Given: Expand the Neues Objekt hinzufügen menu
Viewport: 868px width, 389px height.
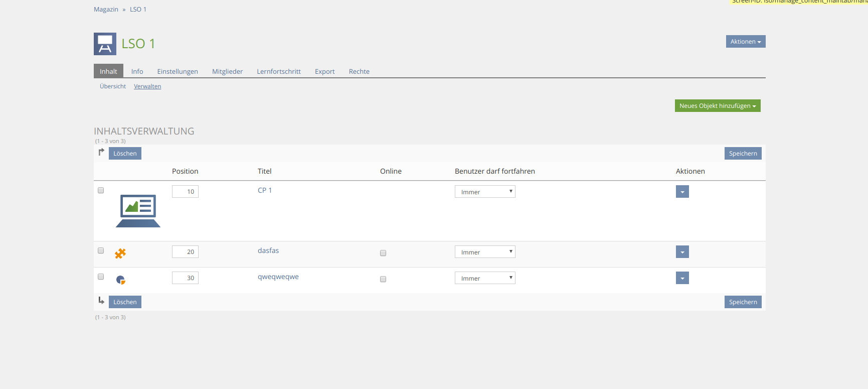Looking at the screenshot, I should tap(717, 106).
